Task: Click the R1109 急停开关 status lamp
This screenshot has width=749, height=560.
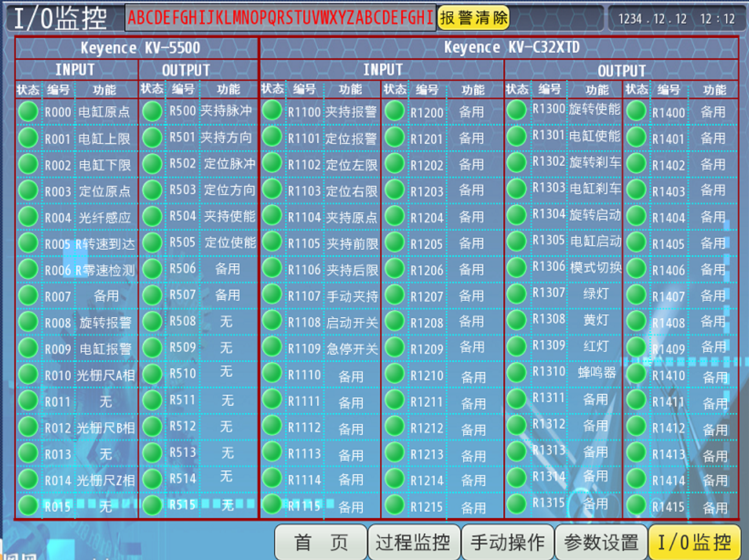Action: (x=272, y=347)
